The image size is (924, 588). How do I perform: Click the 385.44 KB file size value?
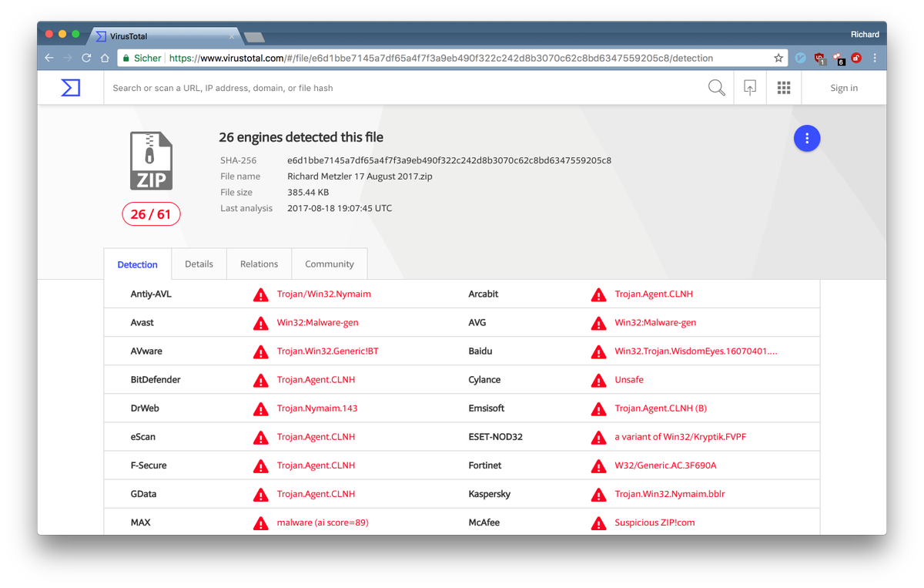click(308, 193)
